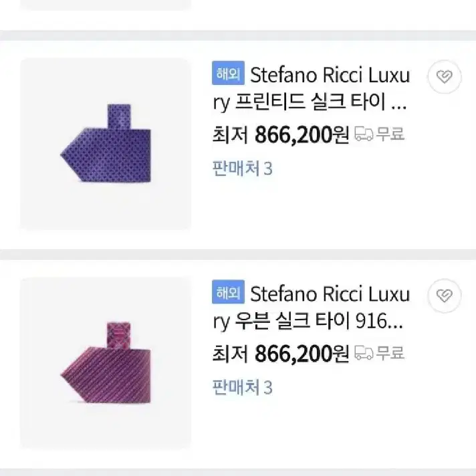Screen dimensions: 476x476
Task: Click delivery truck icon on woven tie listing
Action: [364, 353]
